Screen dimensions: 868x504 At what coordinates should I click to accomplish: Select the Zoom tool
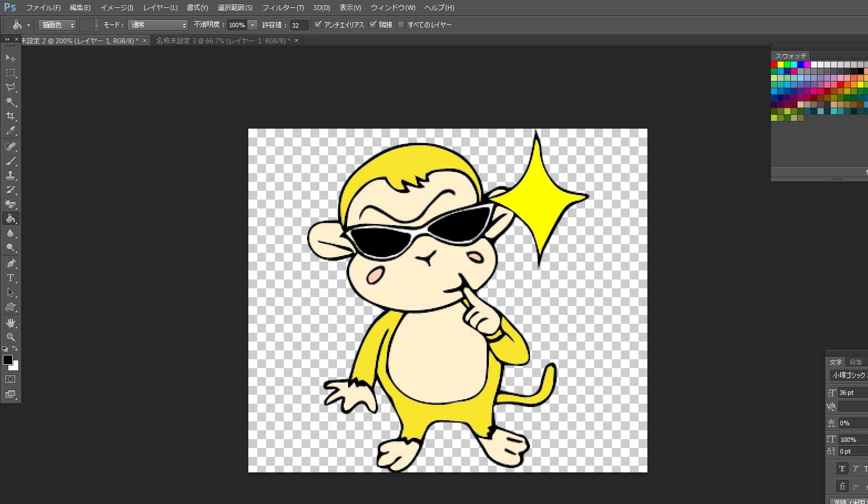click(11, 337)
